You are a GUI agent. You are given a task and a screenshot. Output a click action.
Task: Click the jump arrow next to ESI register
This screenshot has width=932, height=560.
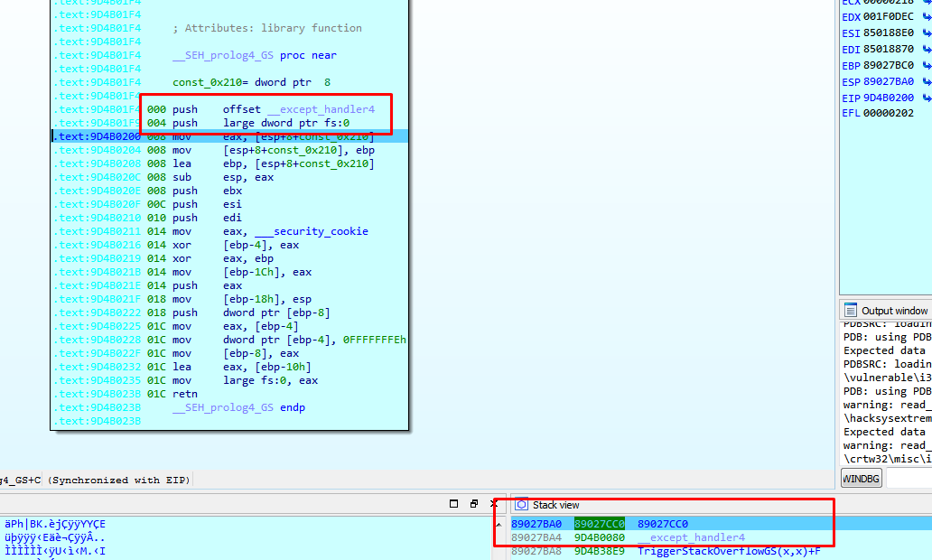[x=926, y=33]
